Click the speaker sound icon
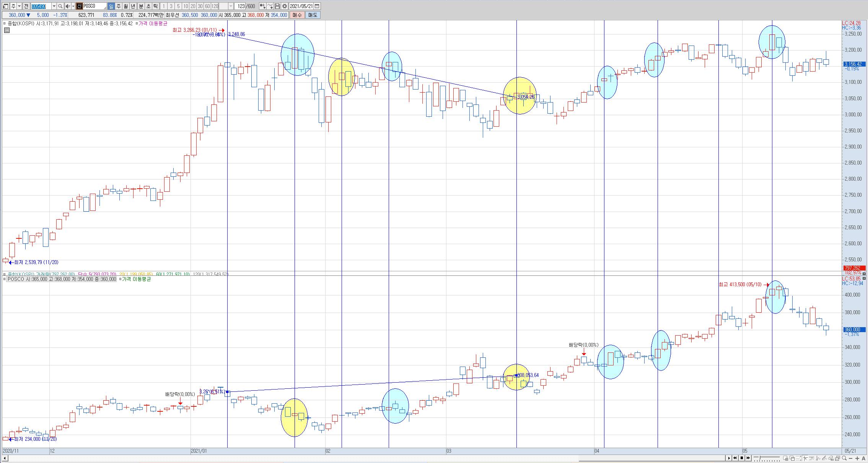 pos(68,6)
